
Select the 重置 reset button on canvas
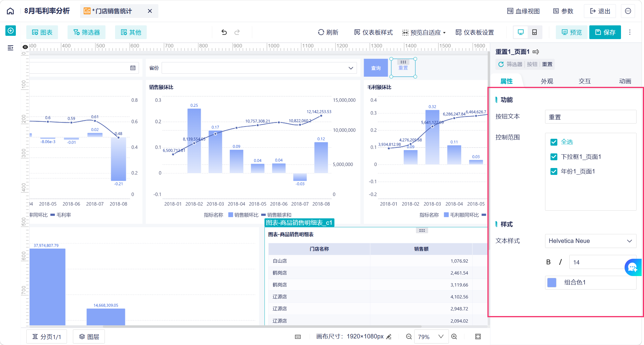click(403, 68)
